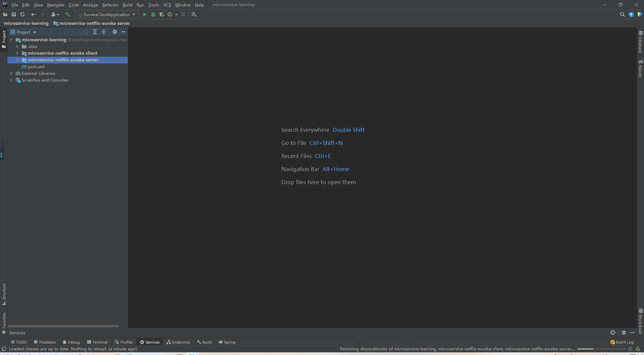The image size is (644, 355).
Task: Click the dependency resolving progress bar
Action: [x=601, y=349]
